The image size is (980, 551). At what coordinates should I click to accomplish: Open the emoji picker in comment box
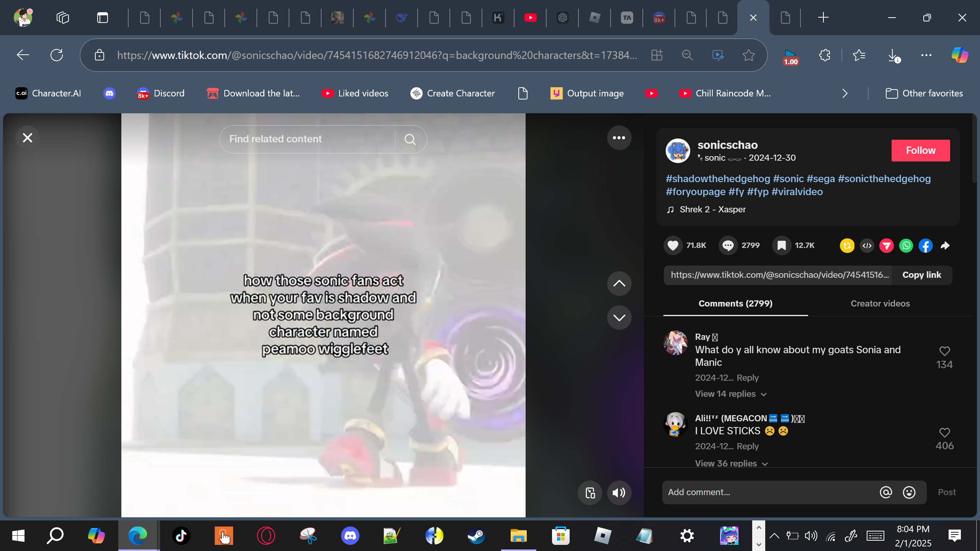click(x=909, y=492)
